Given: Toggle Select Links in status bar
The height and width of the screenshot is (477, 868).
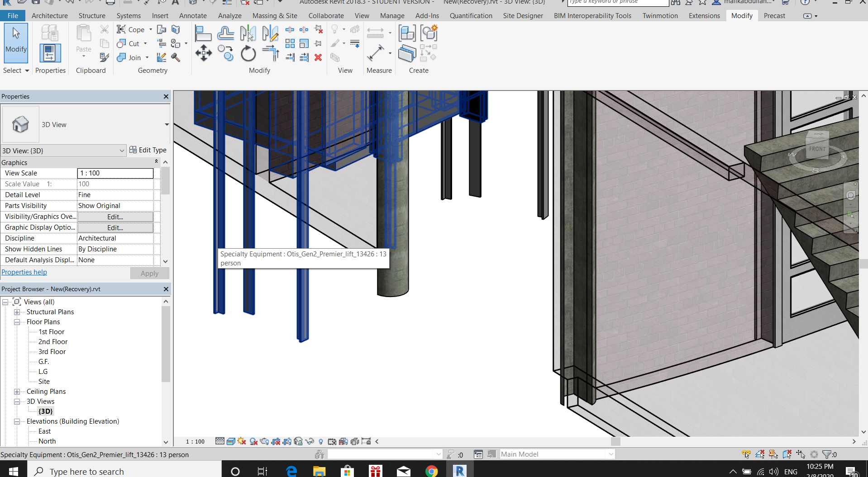Looking at the screenshot, I should coord(746,454).
